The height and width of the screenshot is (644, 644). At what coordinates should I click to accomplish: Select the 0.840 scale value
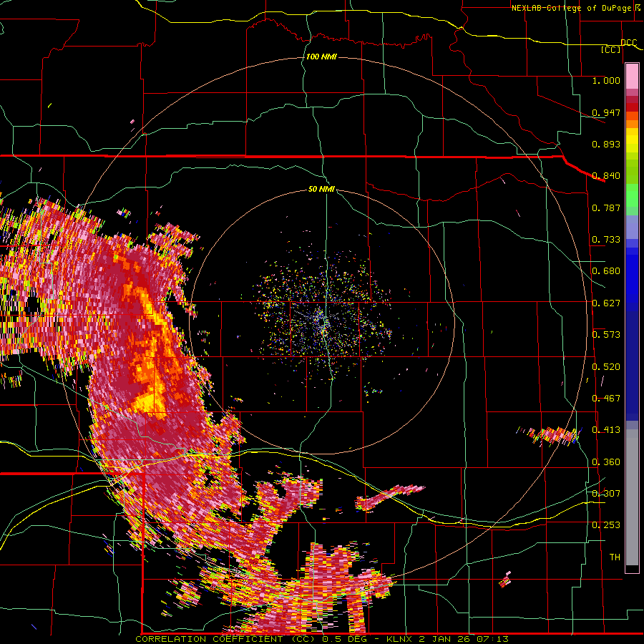tap(606, 176)
